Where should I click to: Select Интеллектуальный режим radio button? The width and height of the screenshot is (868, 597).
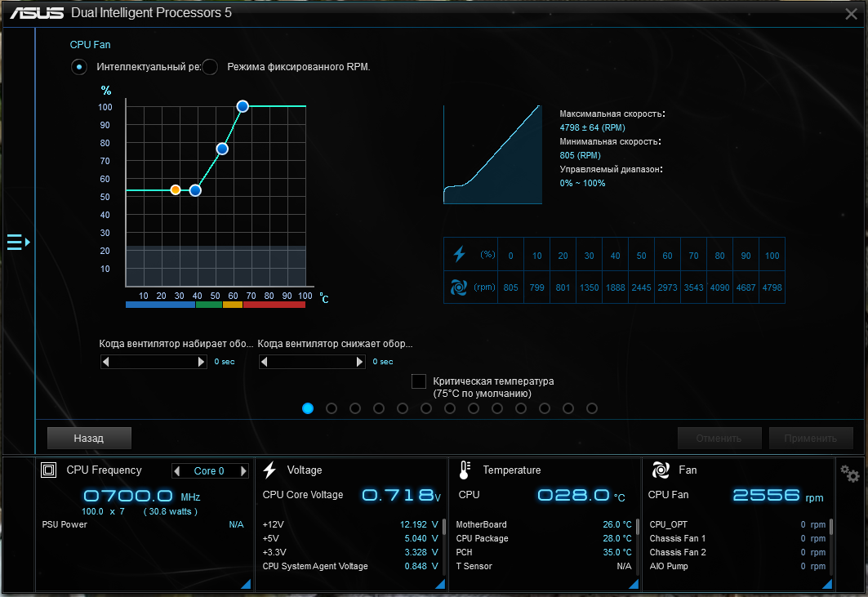79,67
